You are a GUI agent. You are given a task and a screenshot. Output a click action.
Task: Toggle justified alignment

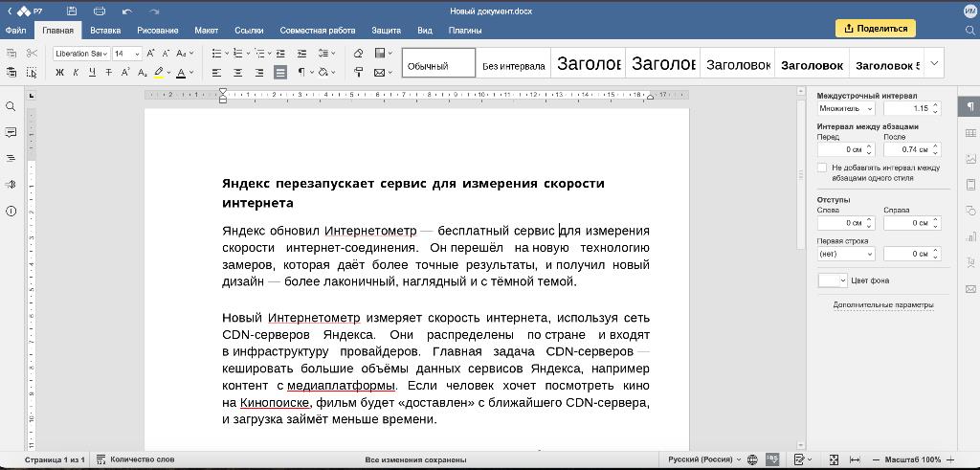pyautogui.click(x=280, y=73)
